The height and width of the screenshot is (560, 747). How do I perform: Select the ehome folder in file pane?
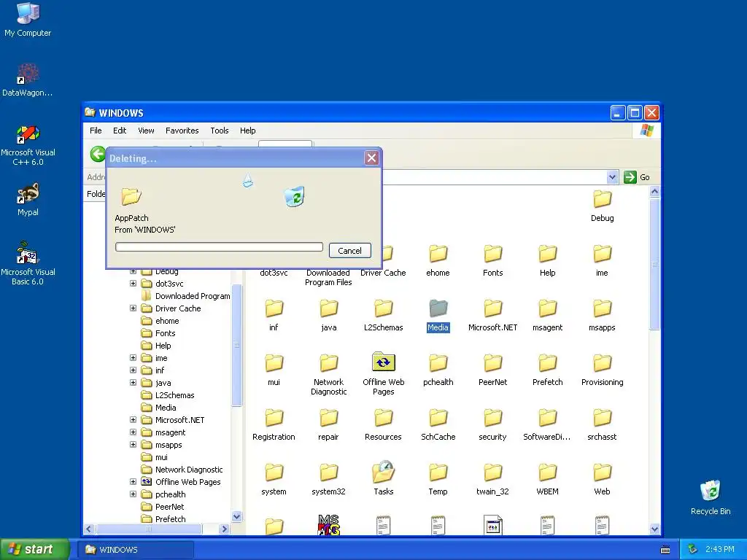(x=438, y=260)
